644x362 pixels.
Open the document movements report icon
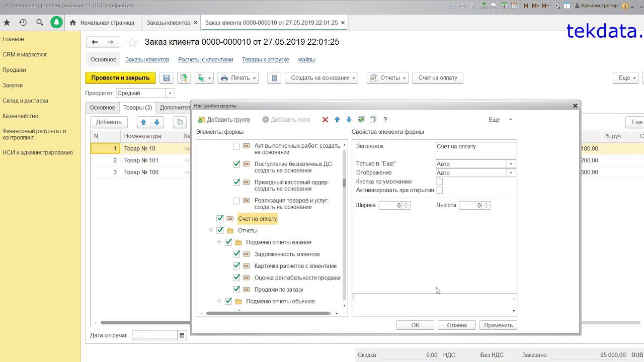(x=274, y=78)
